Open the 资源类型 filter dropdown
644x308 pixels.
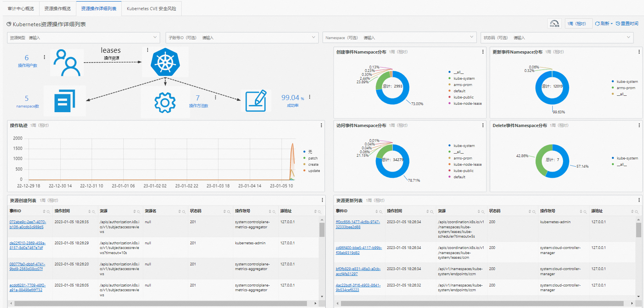click(84, 38)
